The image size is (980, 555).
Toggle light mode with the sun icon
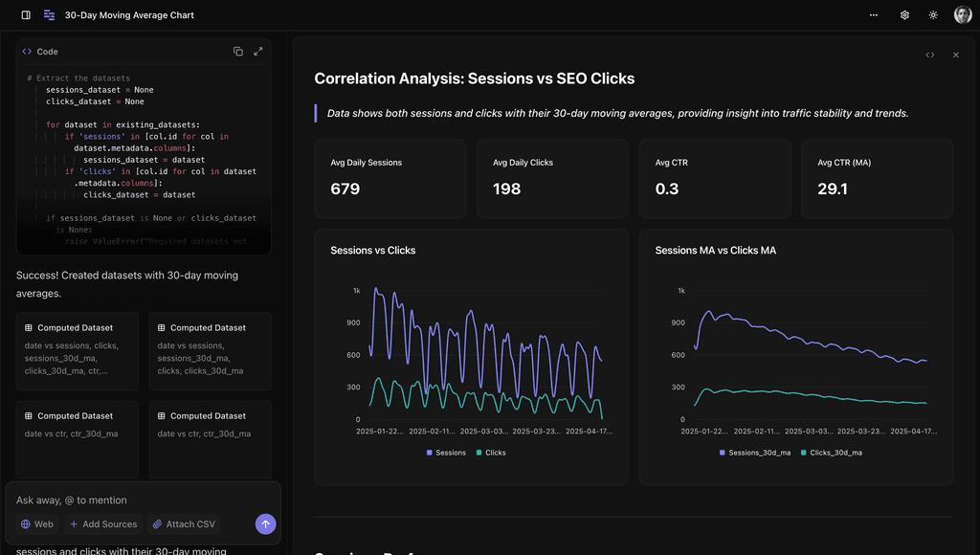coord(931,14)
